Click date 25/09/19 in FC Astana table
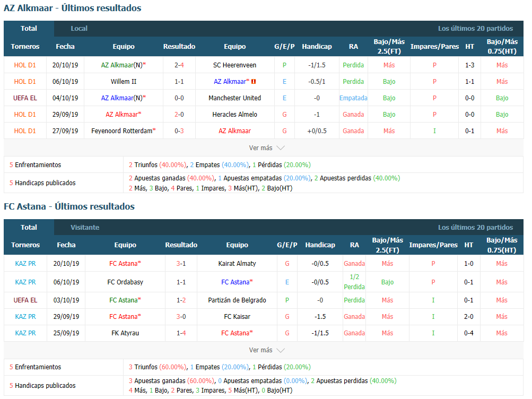Viewport: 532px width, 399px height. click(66, 333)
